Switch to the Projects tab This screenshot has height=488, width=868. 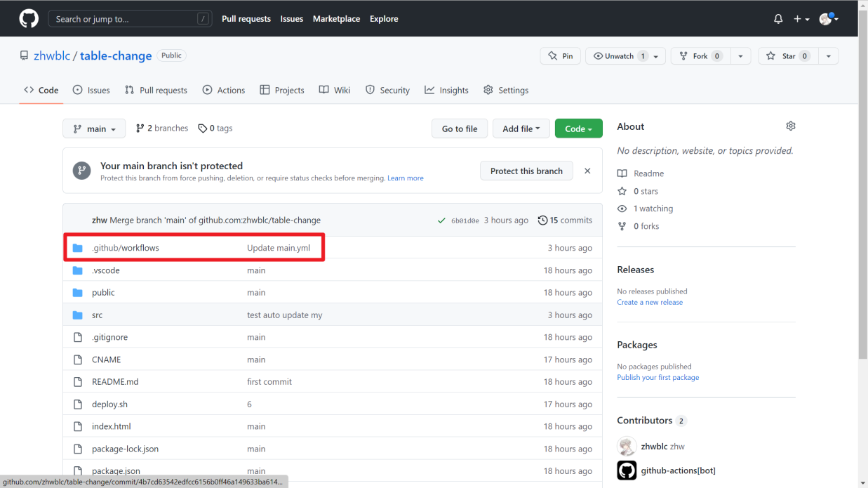282,90
